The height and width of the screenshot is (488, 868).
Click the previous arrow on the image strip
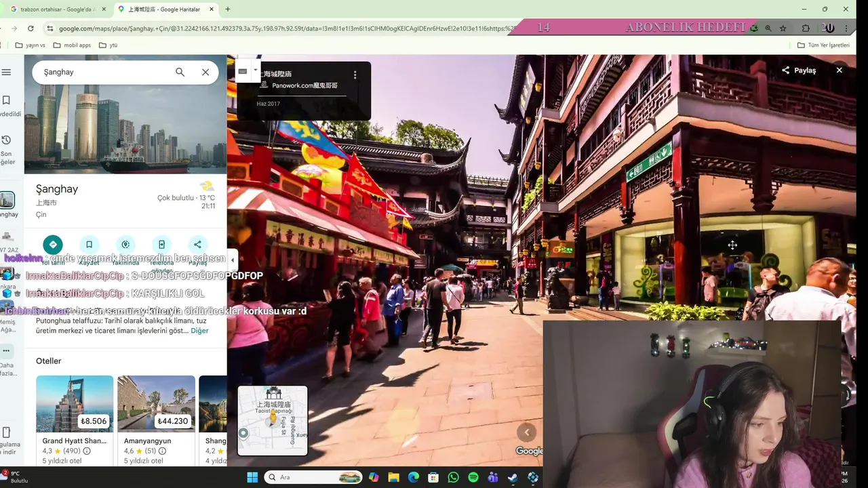527,432
